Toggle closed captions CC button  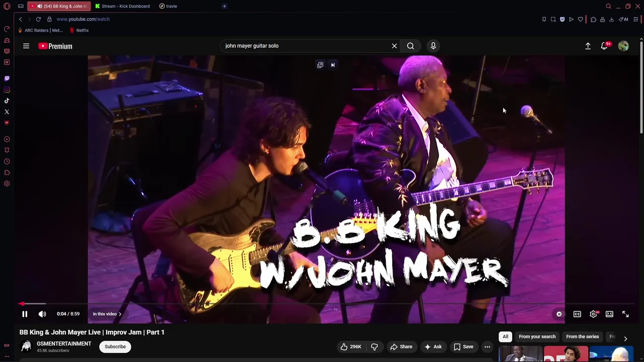[x=577, y=314]
